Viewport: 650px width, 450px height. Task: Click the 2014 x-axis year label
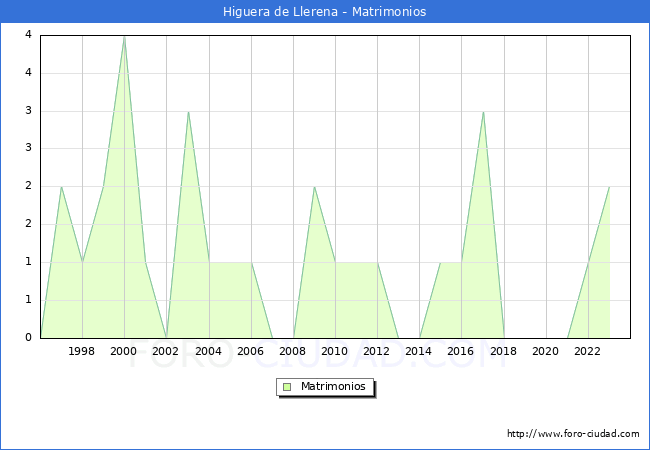pos(419,351)
